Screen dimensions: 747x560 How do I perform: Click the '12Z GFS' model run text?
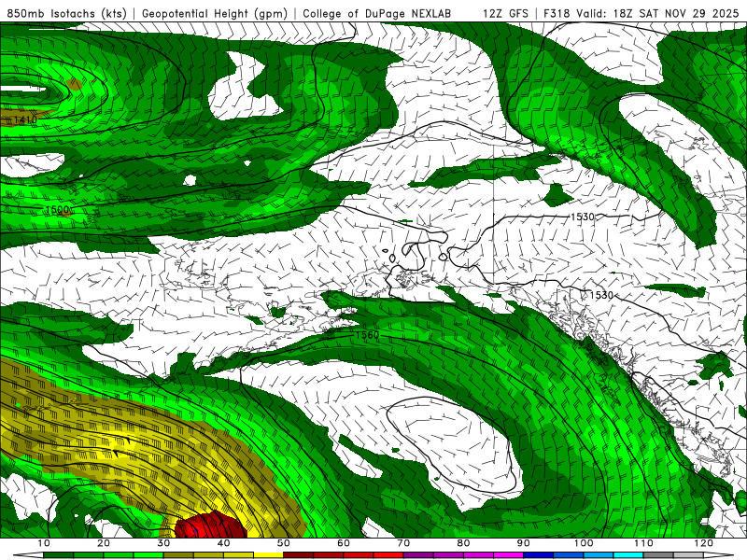coord(505,13)
